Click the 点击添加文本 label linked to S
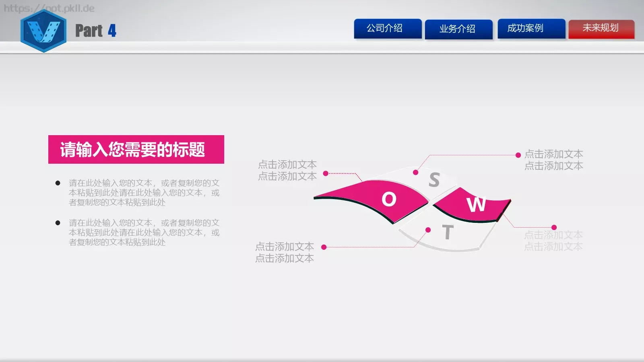 [x=554, y=160]
